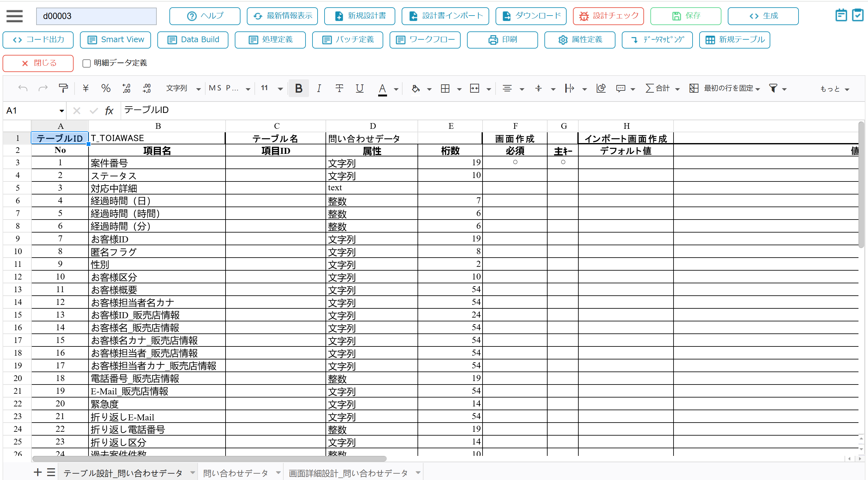
Task: Apply the fill color bucket
Action: 416,89
